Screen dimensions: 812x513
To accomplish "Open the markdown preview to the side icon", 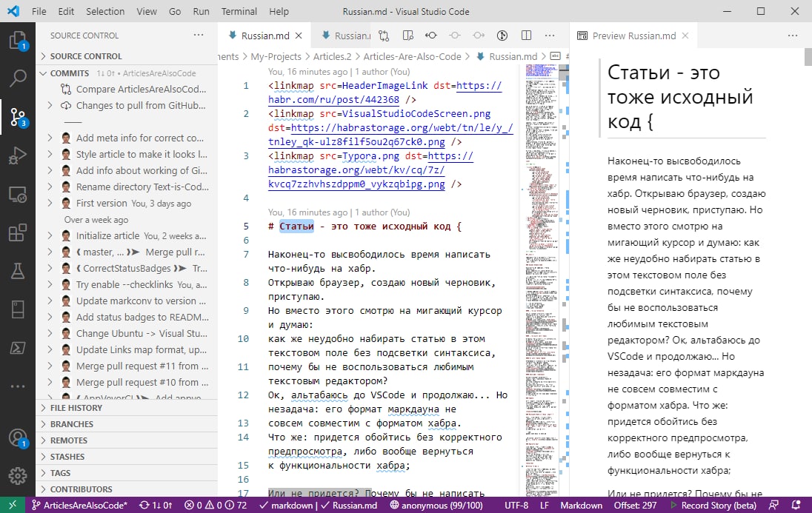I will pos(408,36).
